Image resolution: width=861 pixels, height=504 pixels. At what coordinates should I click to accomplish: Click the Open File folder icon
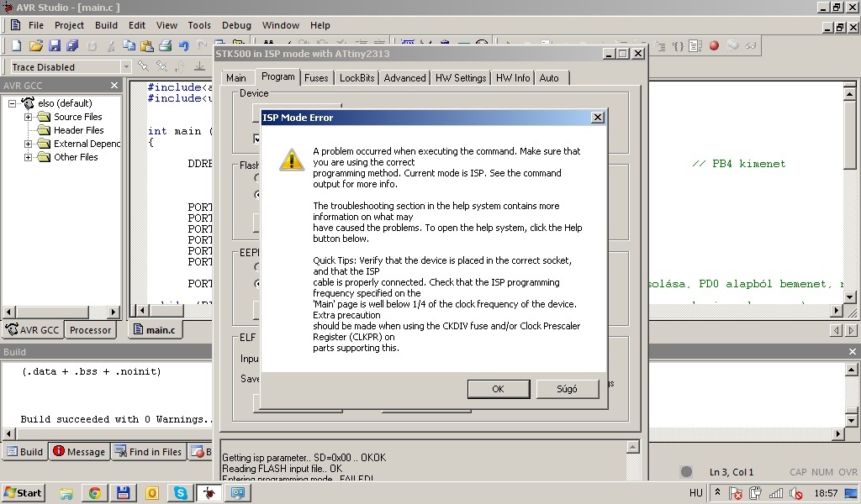point(35,45)
